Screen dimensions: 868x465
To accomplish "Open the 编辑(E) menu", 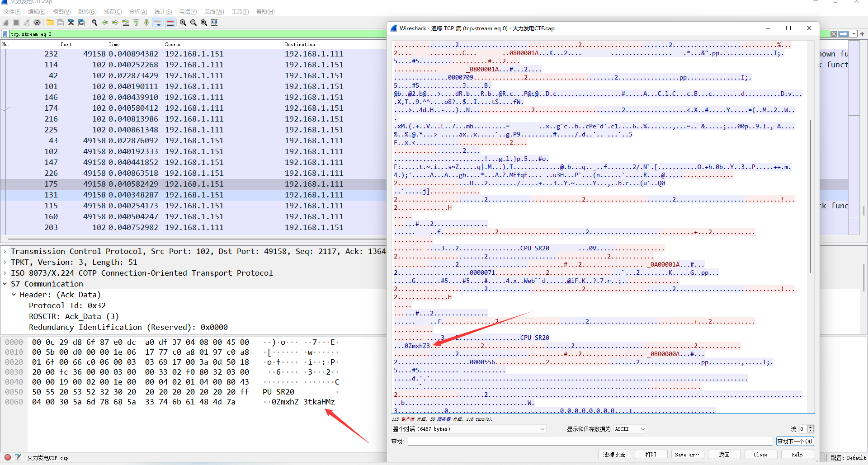I will tap(37, 12).
